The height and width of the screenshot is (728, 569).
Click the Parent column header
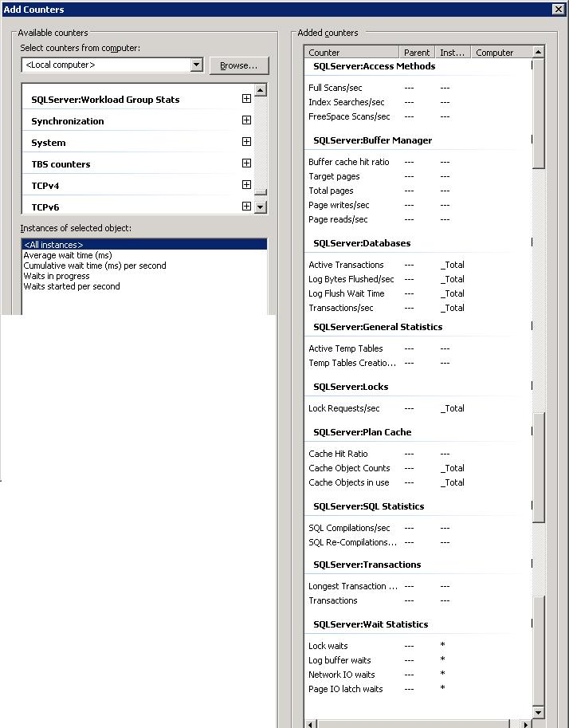417,53
